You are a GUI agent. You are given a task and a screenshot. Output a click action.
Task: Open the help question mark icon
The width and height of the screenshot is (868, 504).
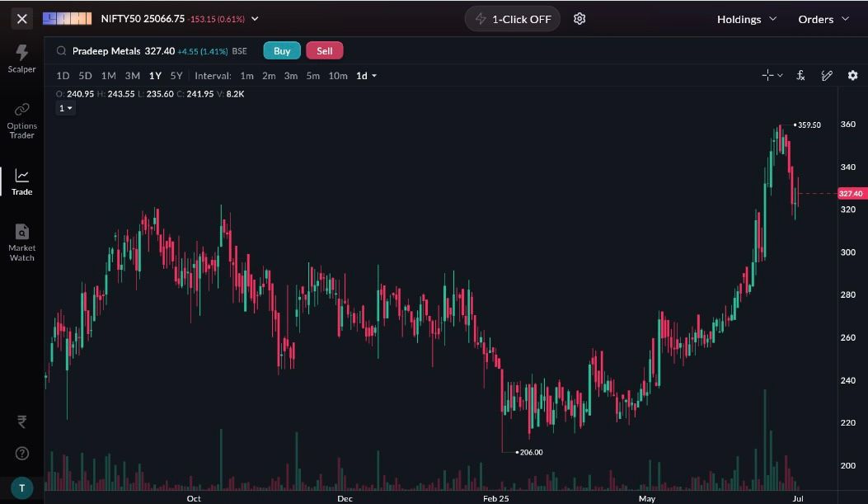[x=21, y=454]
